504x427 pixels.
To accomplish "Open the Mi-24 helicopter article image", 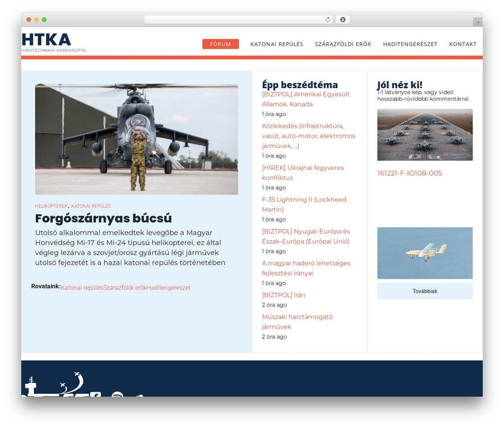I will click(137, 139).
